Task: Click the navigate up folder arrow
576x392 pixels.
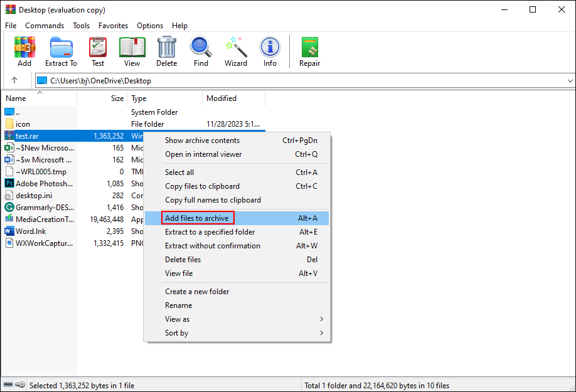Action: (14, 80)
